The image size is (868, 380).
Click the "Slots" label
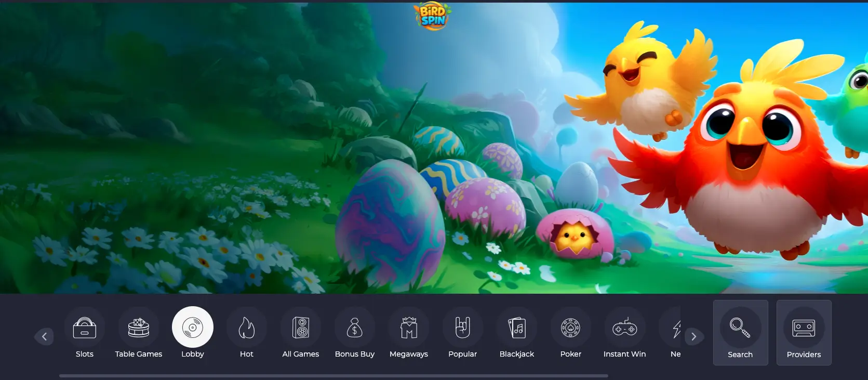(85, 354)
